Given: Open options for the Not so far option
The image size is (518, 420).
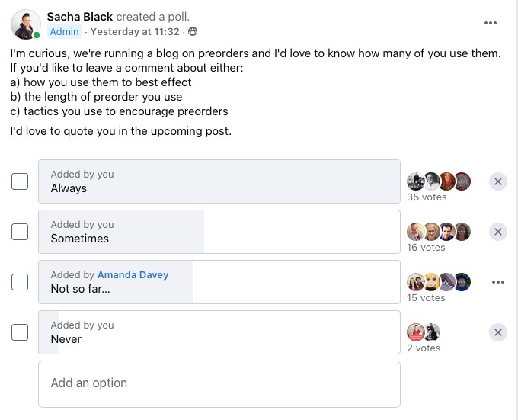Looking at the screenshot, I should click(497, 282).
